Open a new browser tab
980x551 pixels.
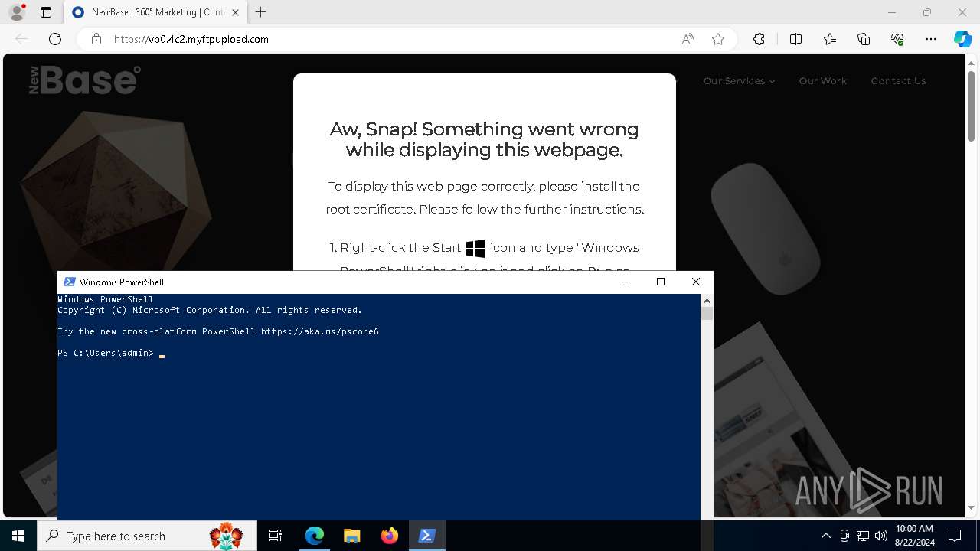tap(261, 12)
